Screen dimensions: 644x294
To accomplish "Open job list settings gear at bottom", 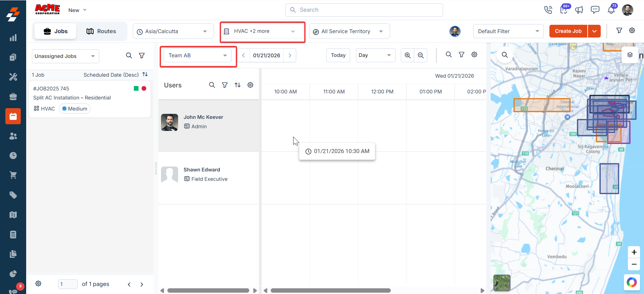I will click(39, 284).
